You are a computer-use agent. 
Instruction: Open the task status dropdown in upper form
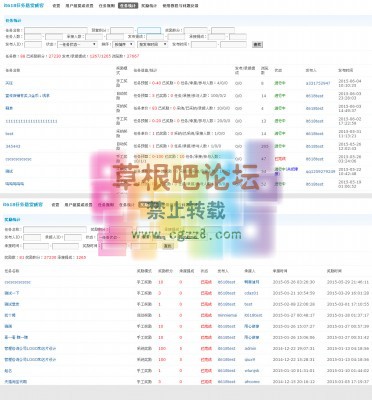coord(77,44)
